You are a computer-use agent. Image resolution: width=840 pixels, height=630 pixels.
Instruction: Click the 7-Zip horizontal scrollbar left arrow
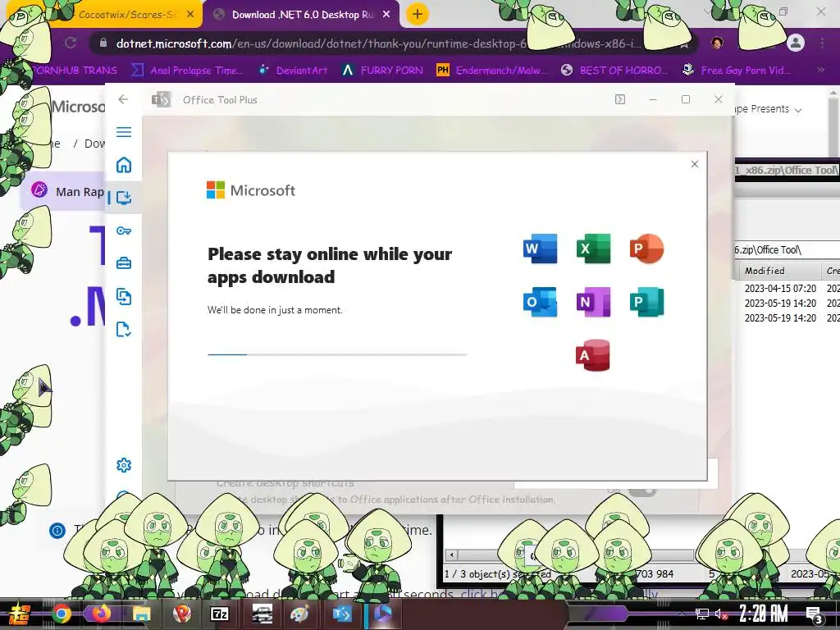(x=452, y=555)
